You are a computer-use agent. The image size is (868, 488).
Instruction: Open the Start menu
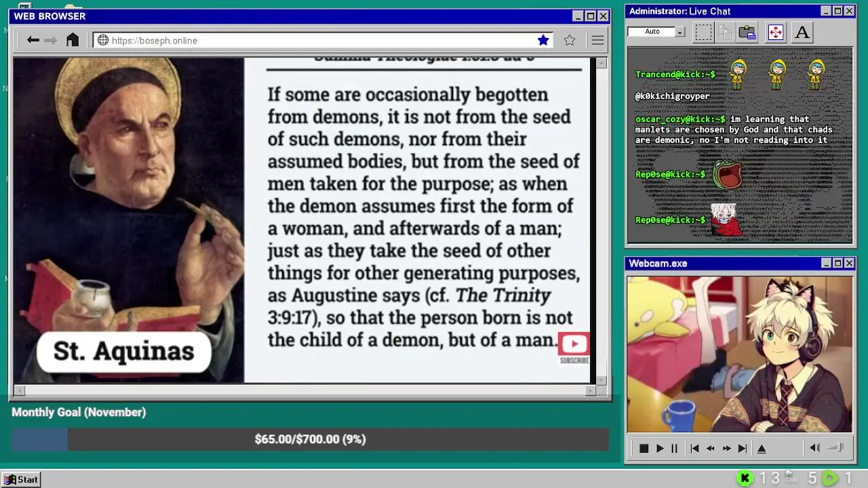pos(21,479)
